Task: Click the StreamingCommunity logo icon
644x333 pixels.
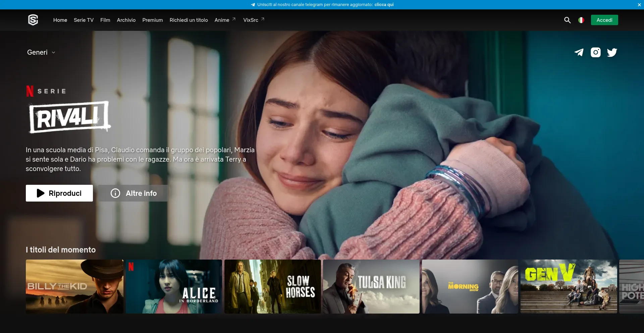Action: pyautogui.click(x=33, y=20)
